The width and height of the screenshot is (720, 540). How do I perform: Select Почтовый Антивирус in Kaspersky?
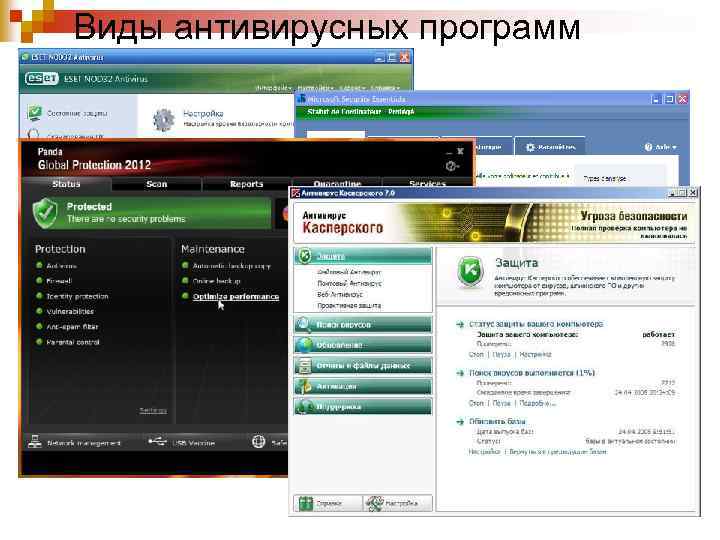(349, 283)
